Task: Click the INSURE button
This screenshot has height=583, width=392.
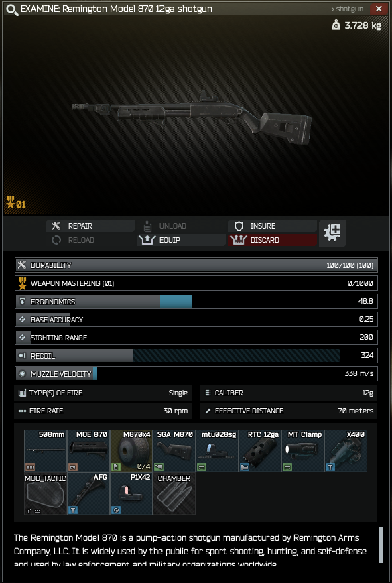Action: click(x=272, y=226)
